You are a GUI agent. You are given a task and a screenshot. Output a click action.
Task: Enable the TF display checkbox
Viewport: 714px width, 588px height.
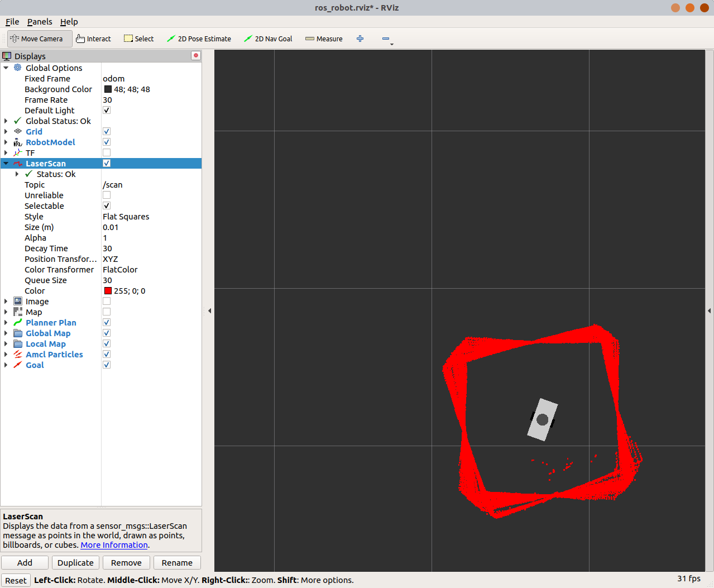[107, 152]
